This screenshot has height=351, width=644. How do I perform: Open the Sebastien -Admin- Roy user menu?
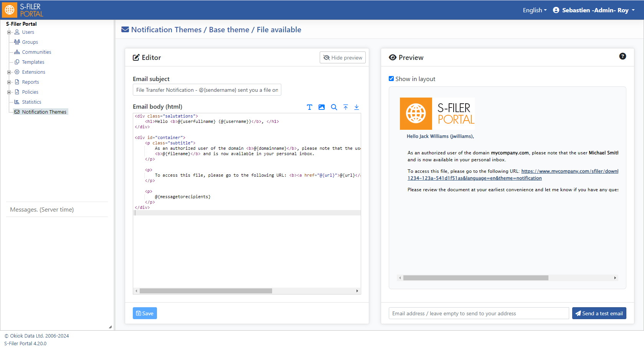594,10
